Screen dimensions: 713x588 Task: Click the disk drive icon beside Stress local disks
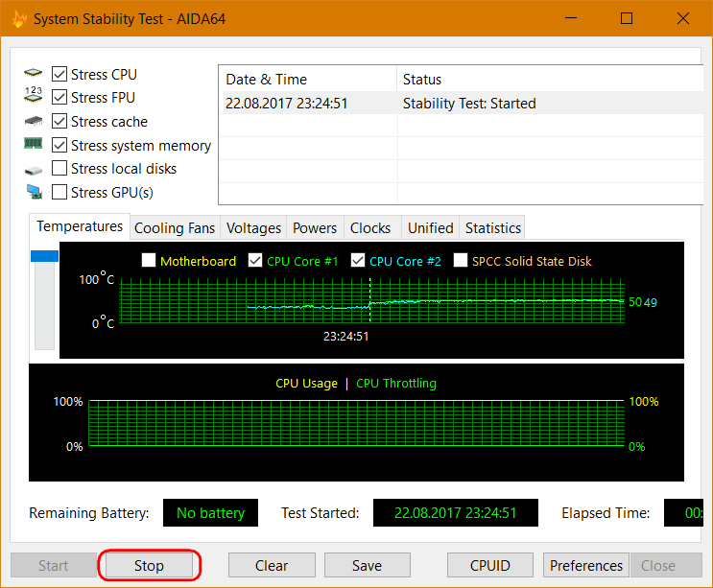34,171
